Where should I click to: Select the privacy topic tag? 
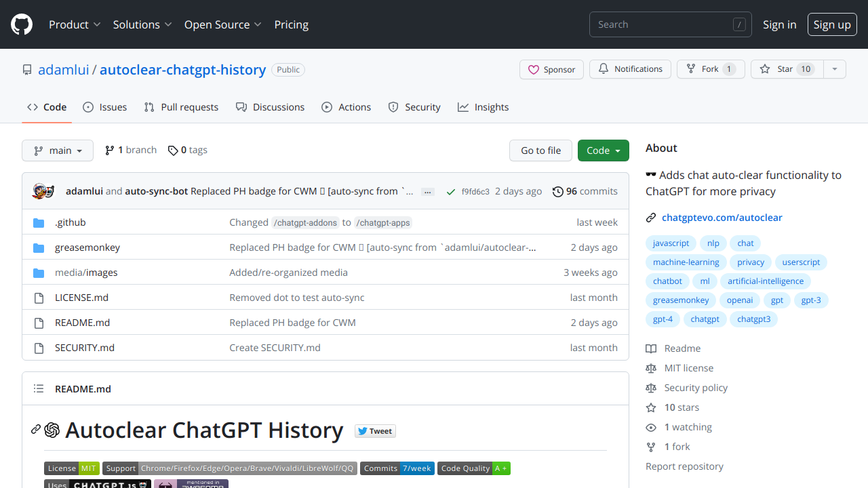751,262
